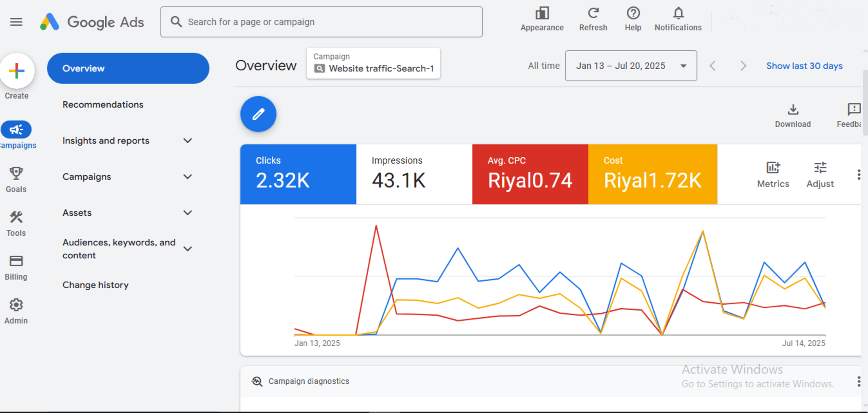Open the Appearance settings
The width and height of the screenshot is (868, 413).
[542, 19]
